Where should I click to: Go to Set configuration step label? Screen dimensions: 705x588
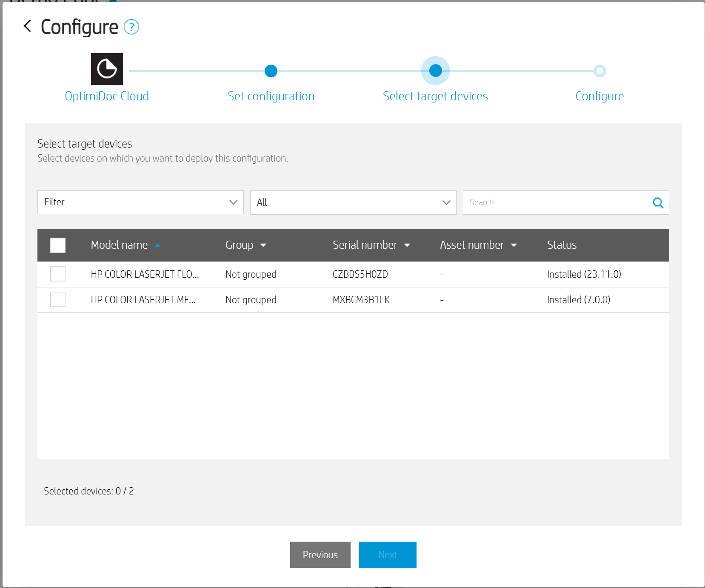tap(271, 96)
